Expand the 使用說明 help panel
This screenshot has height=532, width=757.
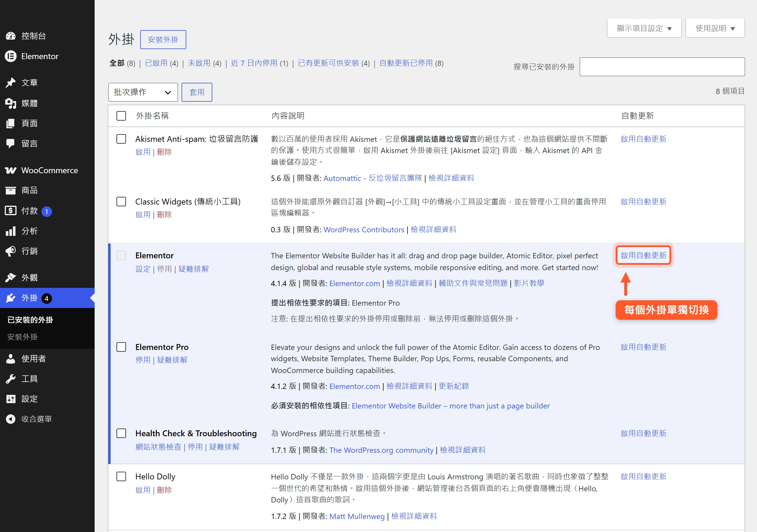715,28
